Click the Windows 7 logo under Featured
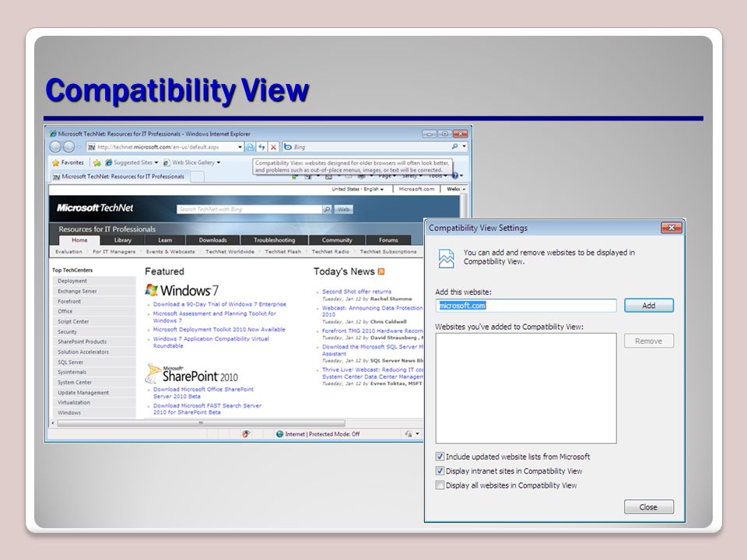 [x=181, y=290]
